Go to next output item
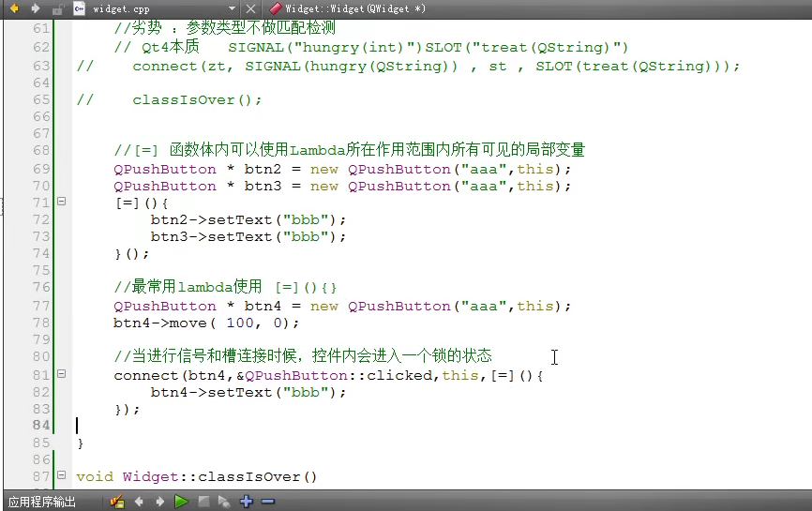 (160, 502)
